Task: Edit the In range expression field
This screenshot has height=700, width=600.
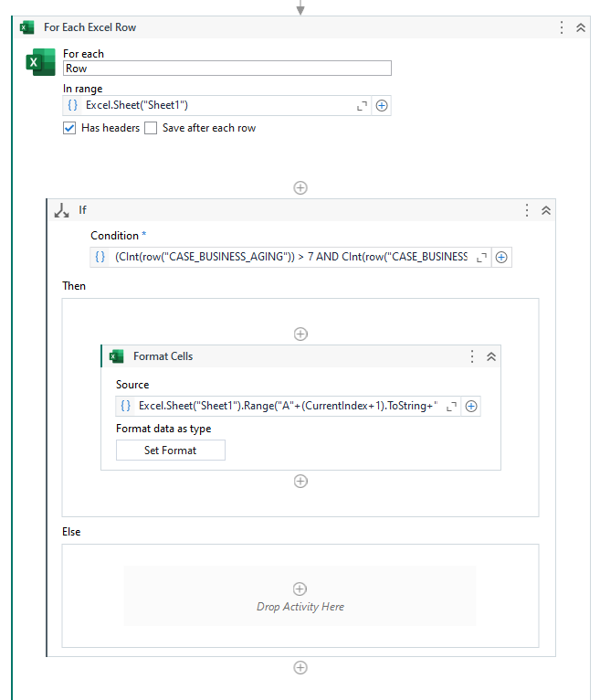Action: click(x=216, y=105)
